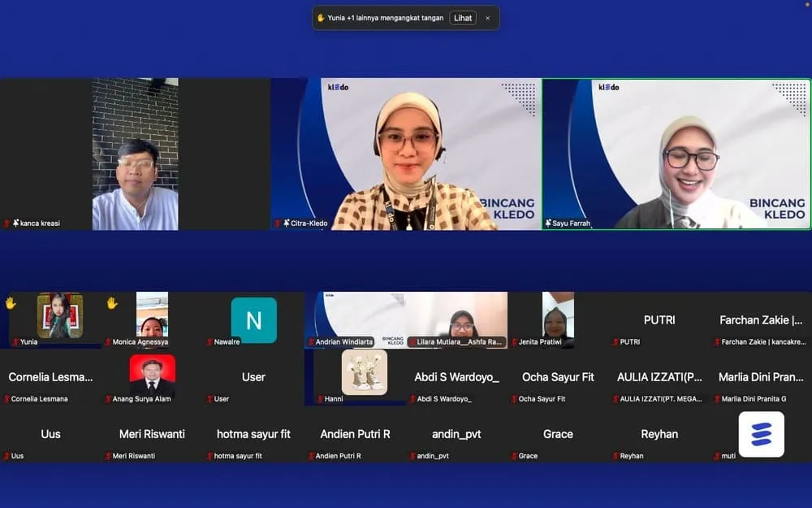Screen dimensions: 812x508
Task: Click the large Uus participant name
Action: coord(50,434)
